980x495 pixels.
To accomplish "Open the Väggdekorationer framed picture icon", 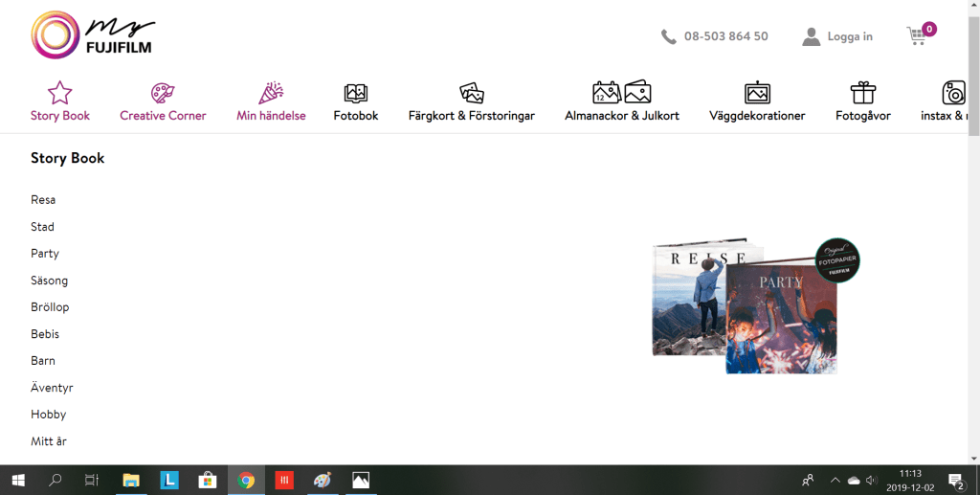I will (x=757, y=93).
